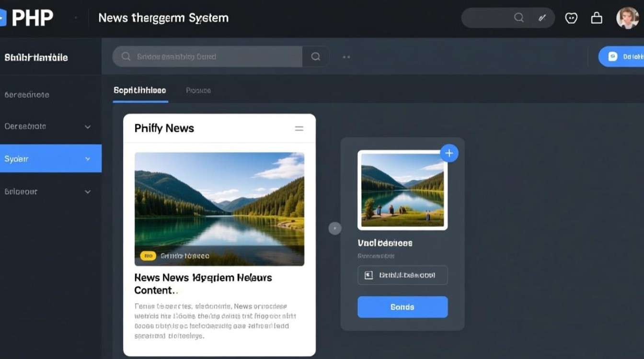The height and width of the screenshot is (359, 644).
Task: Expand the second sidebar item chevron
Action: click(88, 127)
